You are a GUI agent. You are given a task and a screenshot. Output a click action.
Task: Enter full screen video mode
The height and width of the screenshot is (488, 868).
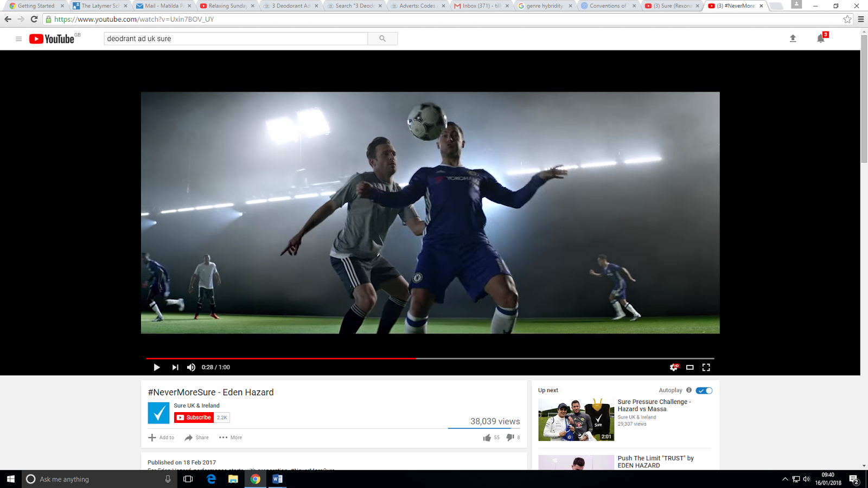tap(706, 367)
